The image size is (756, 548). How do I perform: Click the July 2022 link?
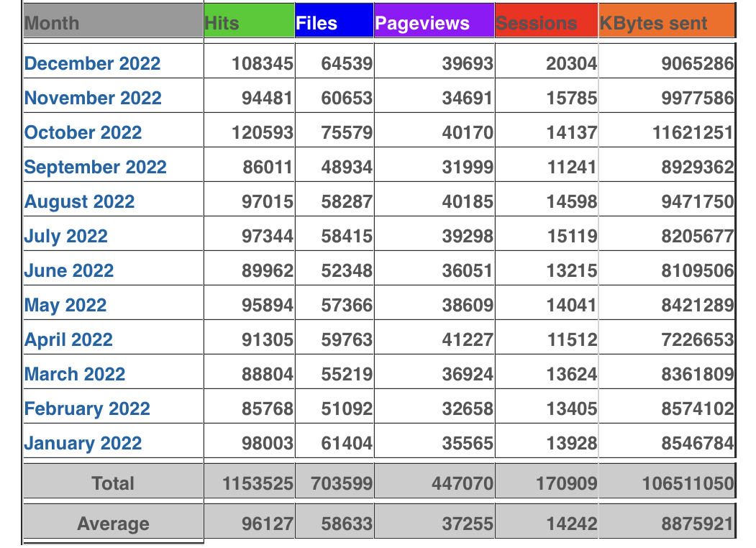click(65, 236)
